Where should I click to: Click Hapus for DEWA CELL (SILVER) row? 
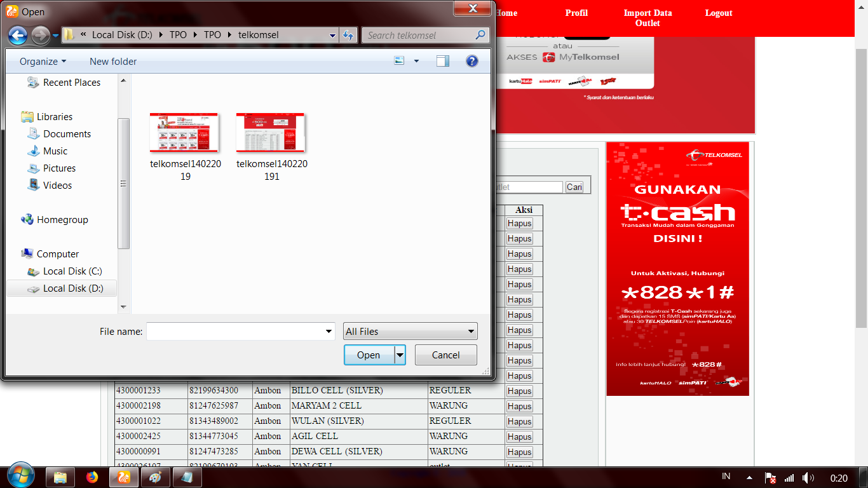click(519, 452)
